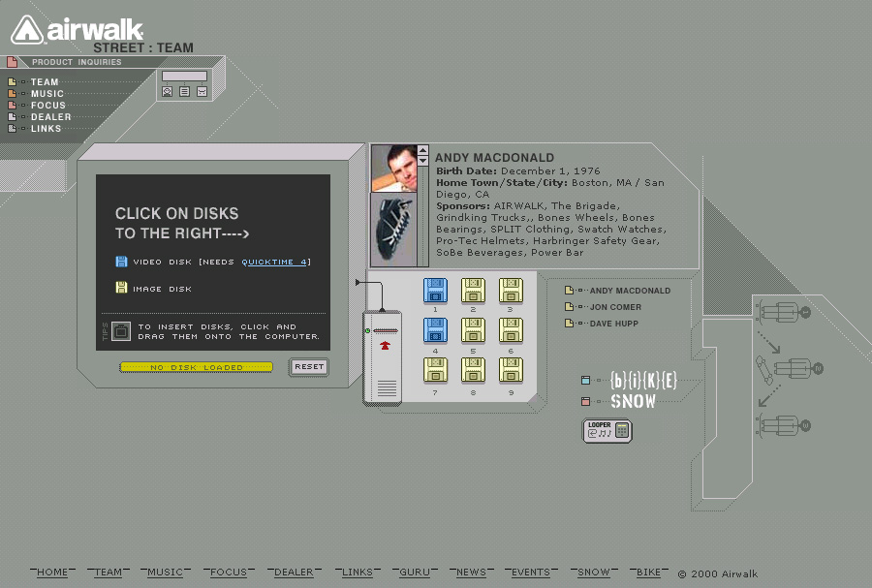This screenshot has width=872, height=588.
Task: Select yellow image disk number 2
Action: (x=473, y=290)
